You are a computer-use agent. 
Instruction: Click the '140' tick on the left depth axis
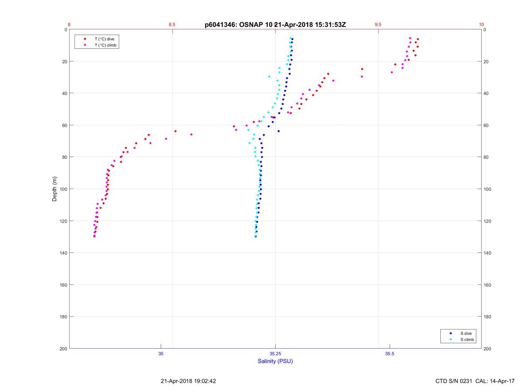click(x=63, y=253)
